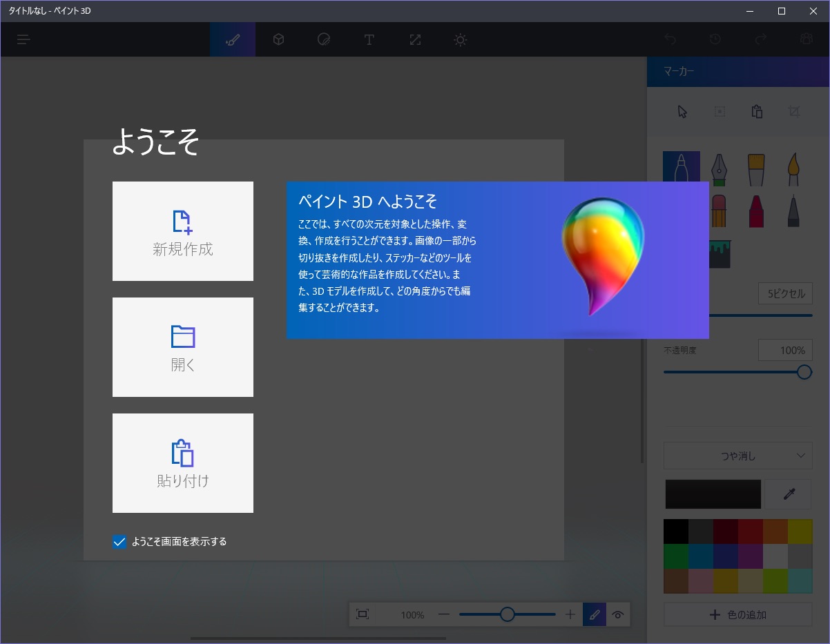Pick the white palette swatch
The height and width of the screenshot is (644, 830).
775,556
